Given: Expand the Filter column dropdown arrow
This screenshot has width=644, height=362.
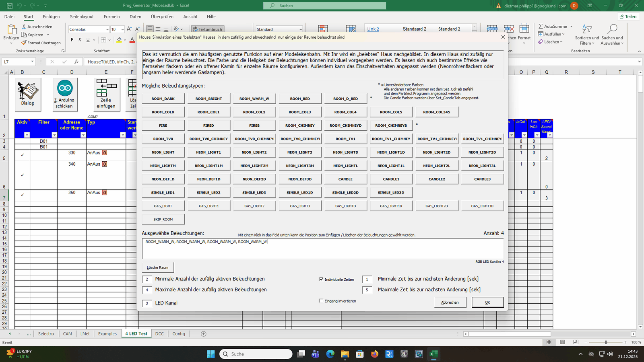Looking at the screenshot, I should [x=54, y=135].
